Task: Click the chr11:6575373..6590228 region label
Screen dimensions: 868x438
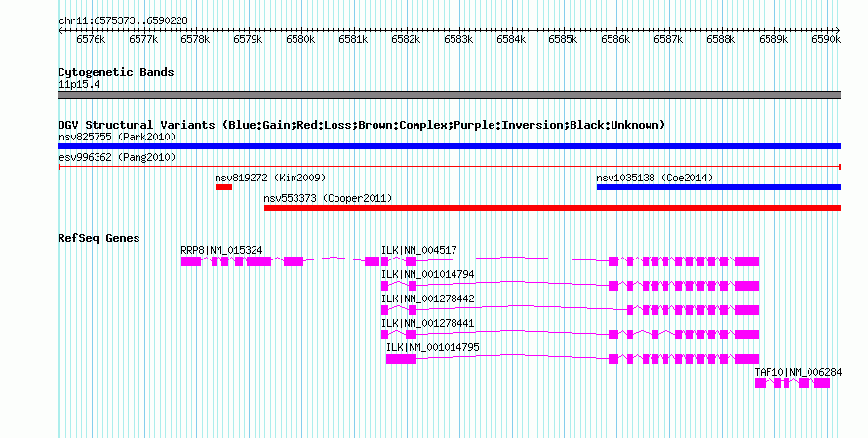Action: (123, 20)
